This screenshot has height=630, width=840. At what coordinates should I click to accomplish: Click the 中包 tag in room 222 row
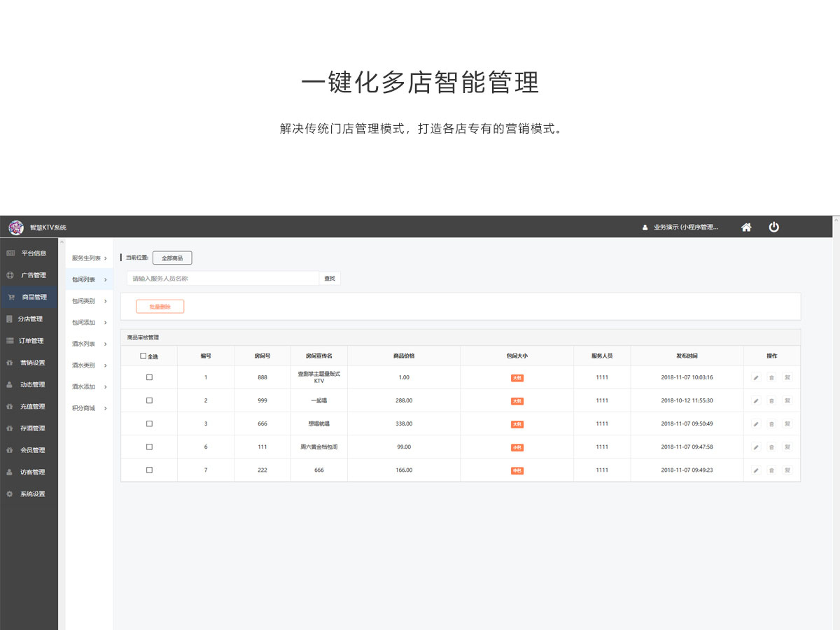(x=517, y=470)
